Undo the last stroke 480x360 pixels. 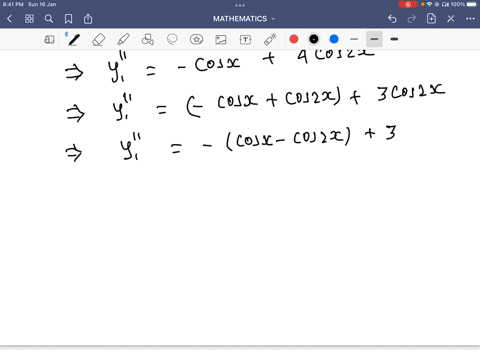392,19
